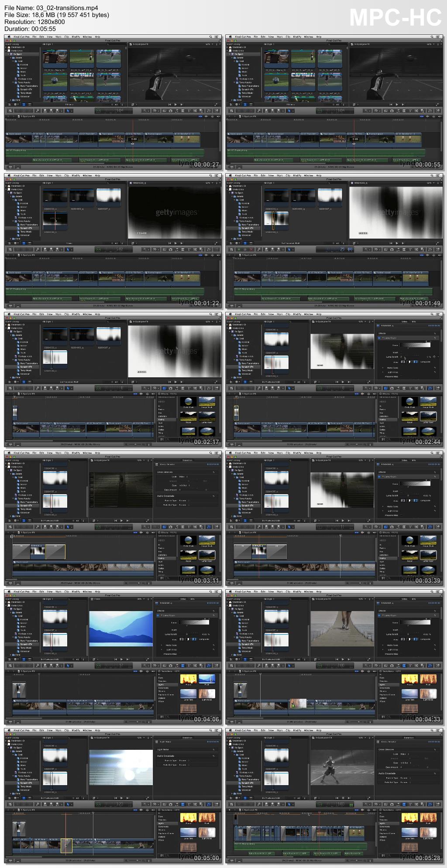Click Share icon in 00:00:27 frame toolbar
This screenshot has width=447, height=868.
click(x=217, y=111)
